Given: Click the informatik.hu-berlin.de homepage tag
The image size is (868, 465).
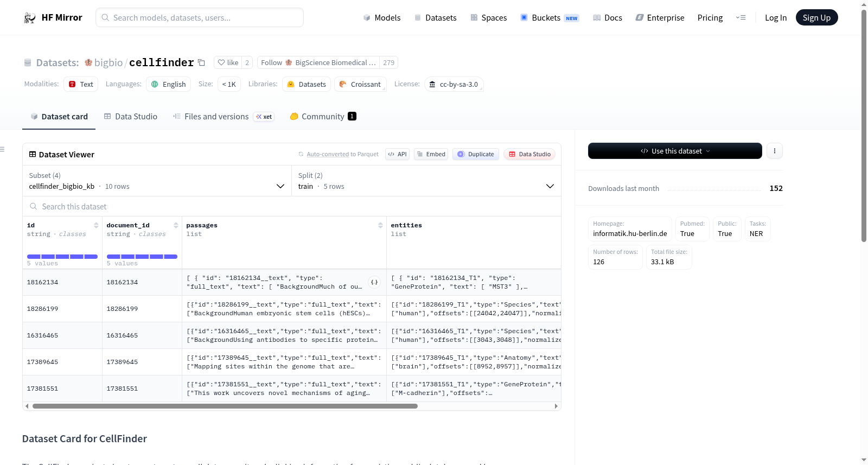Looking at the screenshot, I should (x=630, y=229).
